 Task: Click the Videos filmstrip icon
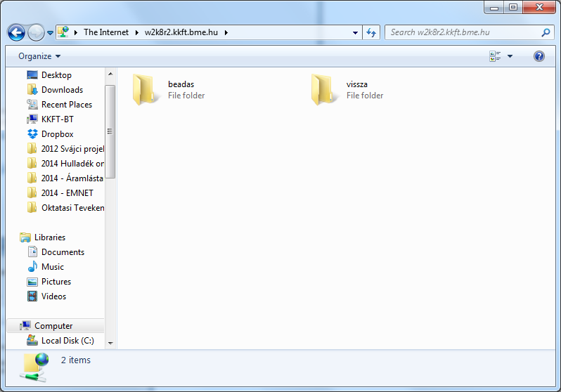[32, 296]
